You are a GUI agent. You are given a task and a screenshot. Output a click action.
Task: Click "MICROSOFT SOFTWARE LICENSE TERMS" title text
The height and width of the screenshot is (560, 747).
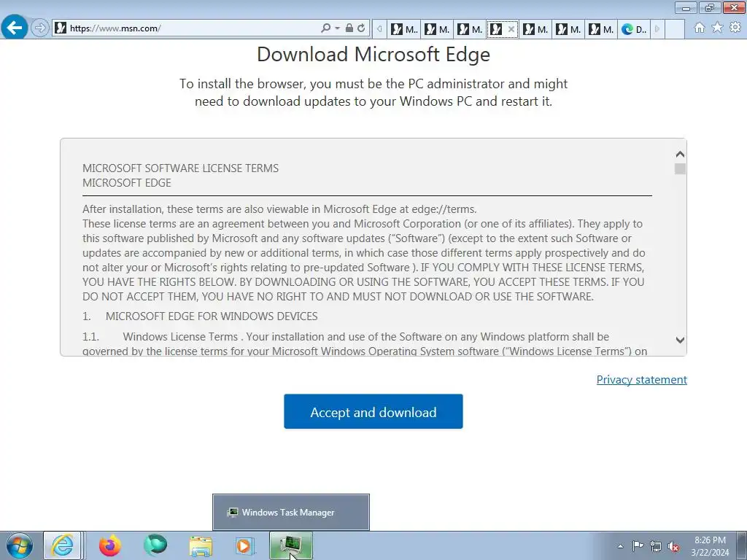click(181, 168)
